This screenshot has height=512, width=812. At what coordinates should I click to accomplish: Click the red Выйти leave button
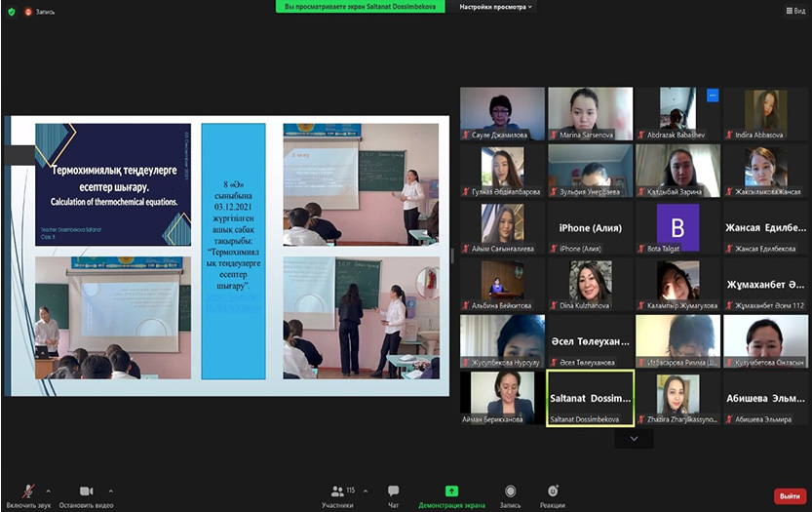790,495
